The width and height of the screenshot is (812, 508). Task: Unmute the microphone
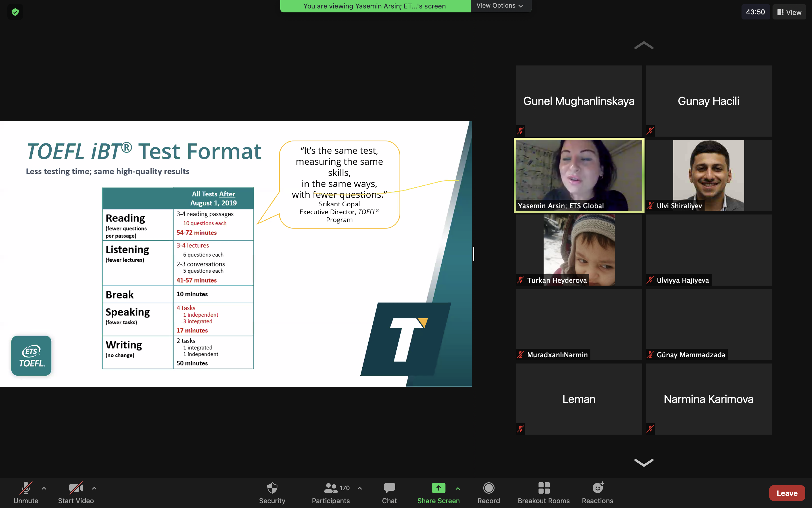[x=26, y=492]
